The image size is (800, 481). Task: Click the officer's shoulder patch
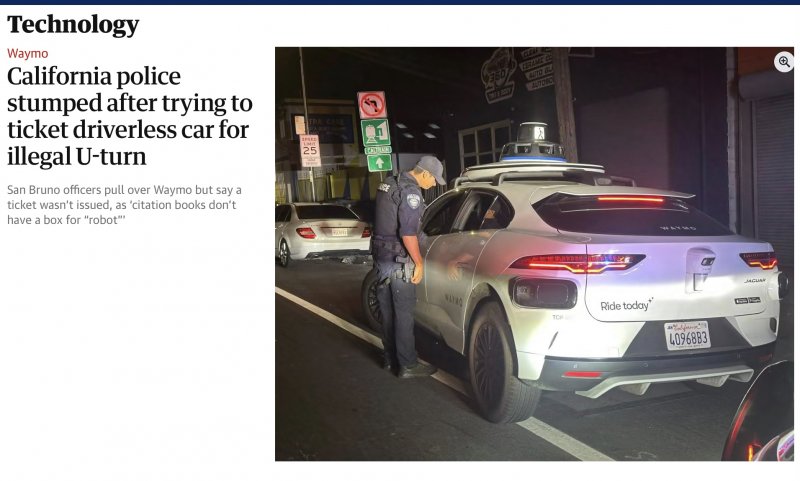tap(413, 201)
